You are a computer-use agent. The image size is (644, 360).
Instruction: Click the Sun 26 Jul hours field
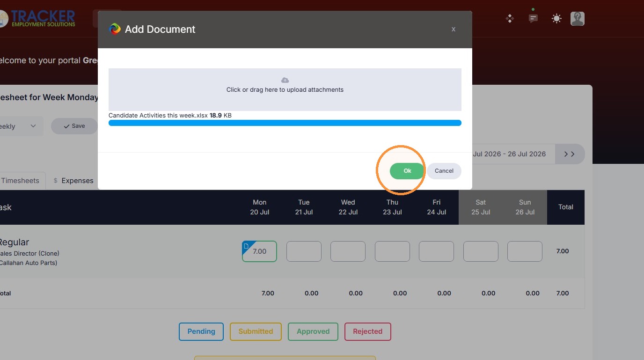[x=525, y=251]
